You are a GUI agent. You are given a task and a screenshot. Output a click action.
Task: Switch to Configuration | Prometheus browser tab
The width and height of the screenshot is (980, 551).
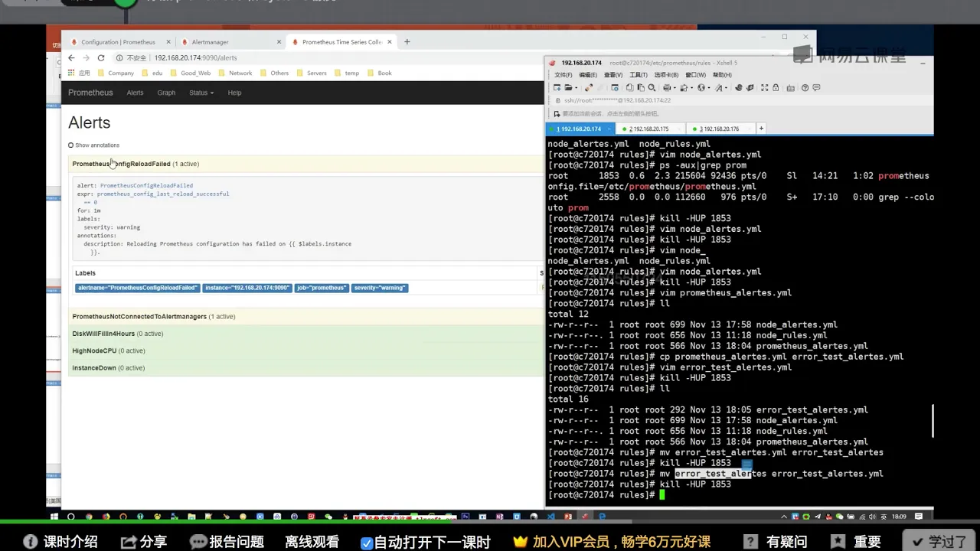point(118,42)
